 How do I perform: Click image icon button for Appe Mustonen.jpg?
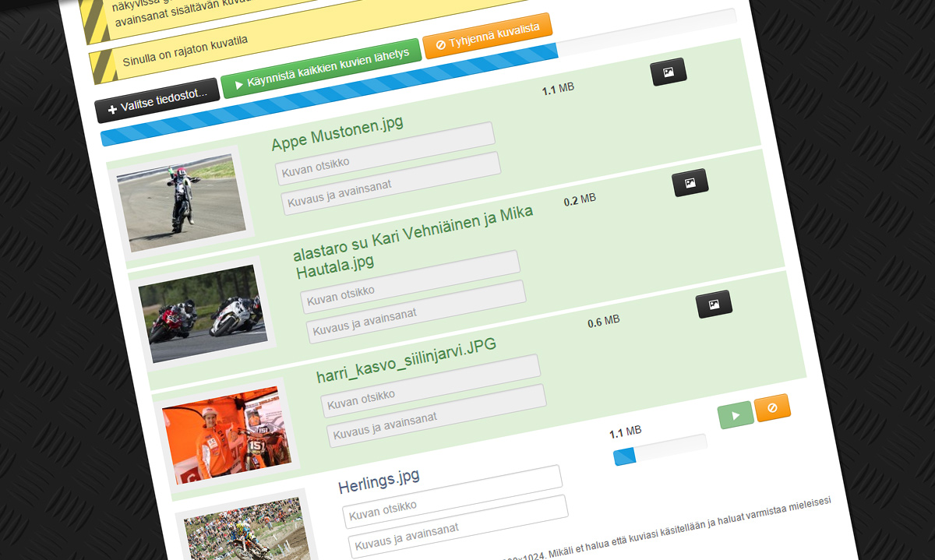(x=669, y=72)
